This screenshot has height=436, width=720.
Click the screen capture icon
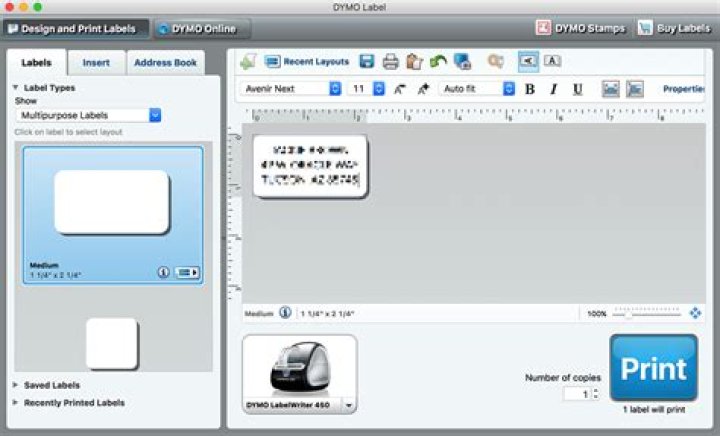[x=462, y=61]
